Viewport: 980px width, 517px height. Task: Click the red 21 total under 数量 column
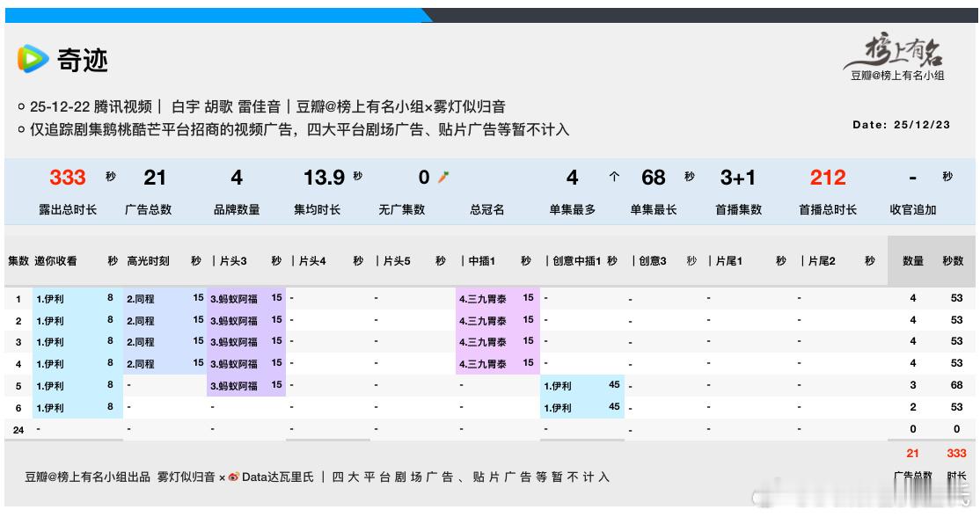pyautogui.click(x=912, y=454)
